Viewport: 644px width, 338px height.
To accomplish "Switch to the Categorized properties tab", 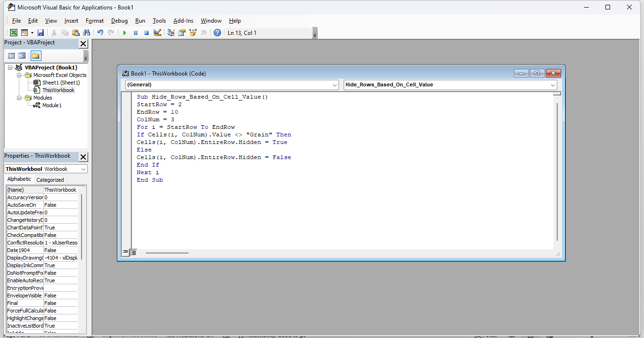I will 50,179.
